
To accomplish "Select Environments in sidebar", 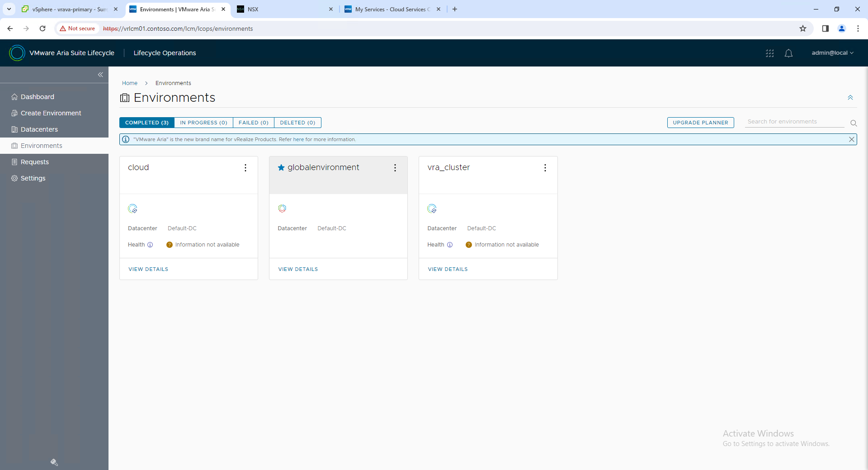I will tap(54, 146).
